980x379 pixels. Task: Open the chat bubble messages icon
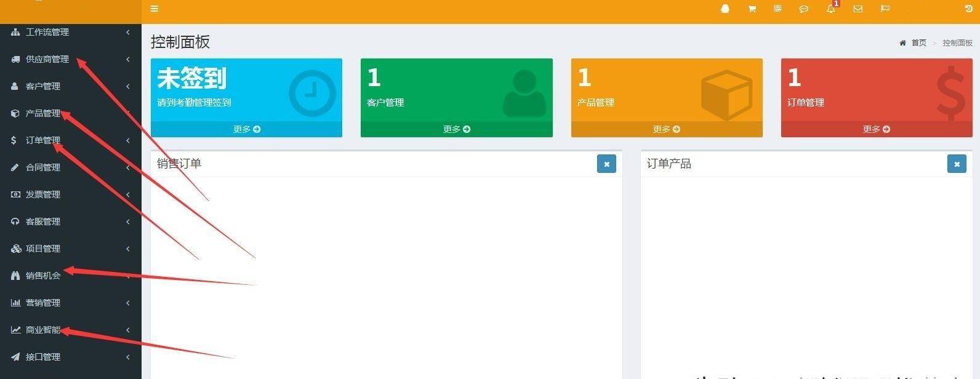(x=803, y=9)
